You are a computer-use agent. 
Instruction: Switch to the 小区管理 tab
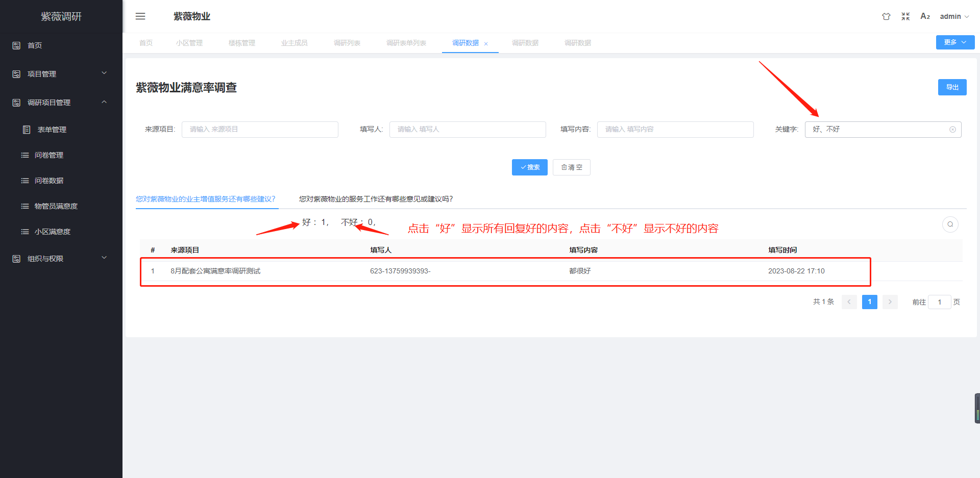[x=189, y=43]
